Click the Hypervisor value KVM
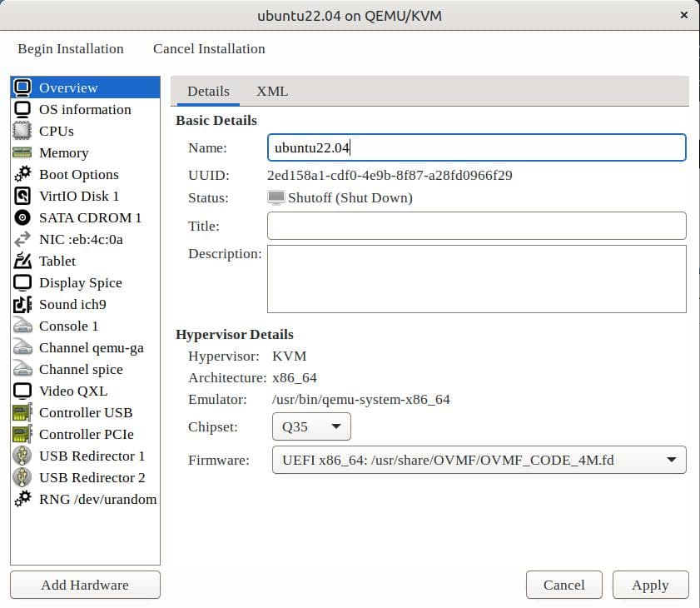This screenshot has height=608, width=700. click(290, 356)
